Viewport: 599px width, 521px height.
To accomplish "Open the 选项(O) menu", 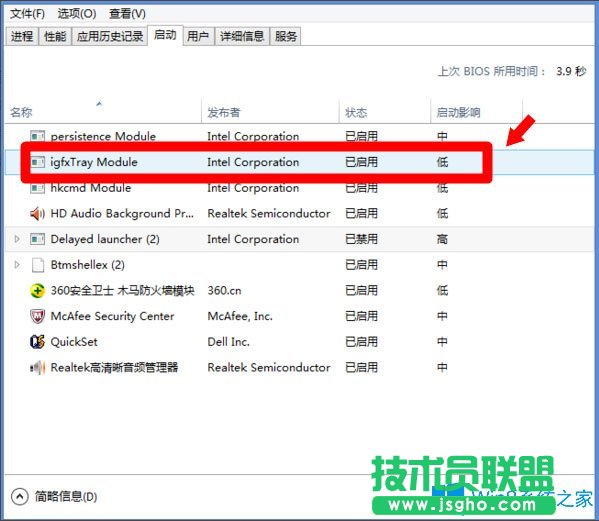I will pyautogui.click(x=77, y=14).
